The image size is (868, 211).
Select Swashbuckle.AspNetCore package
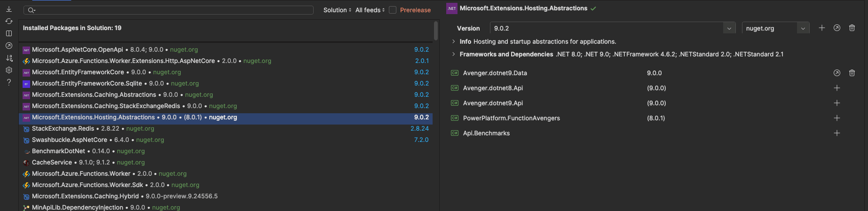226,140
